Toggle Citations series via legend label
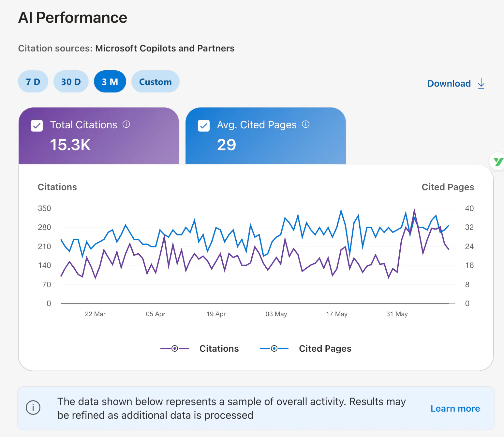 pos(219,348)
